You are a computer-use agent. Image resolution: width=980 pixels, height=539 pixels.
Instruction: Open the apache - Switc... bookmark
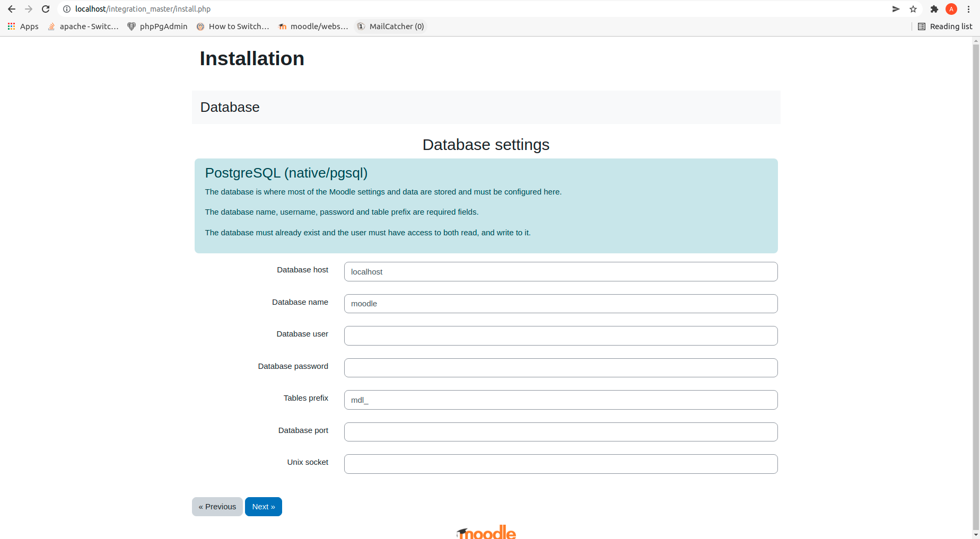[83, 26]
